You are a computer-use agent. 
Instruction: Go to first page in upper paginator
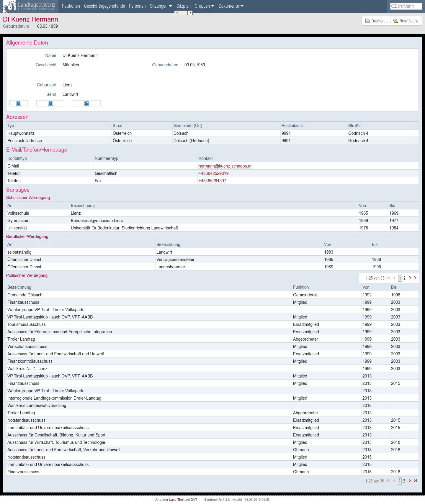point(389,278)
